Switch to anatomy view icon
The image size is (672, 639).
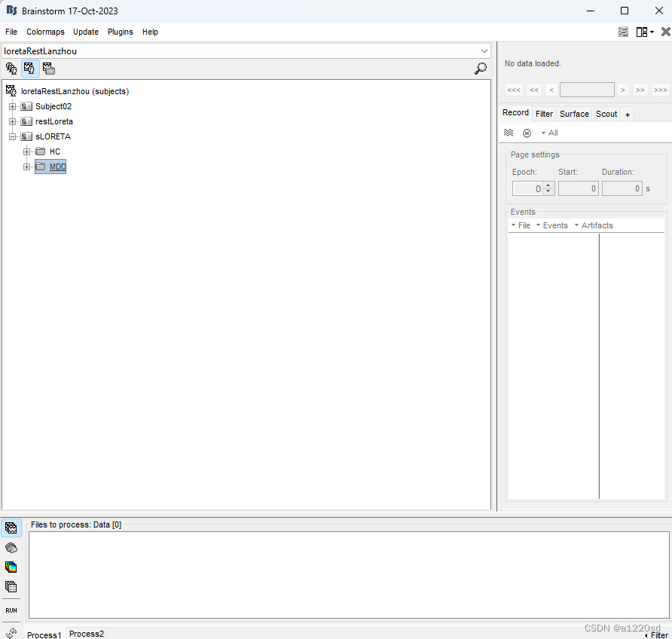(x=11, y=69)
